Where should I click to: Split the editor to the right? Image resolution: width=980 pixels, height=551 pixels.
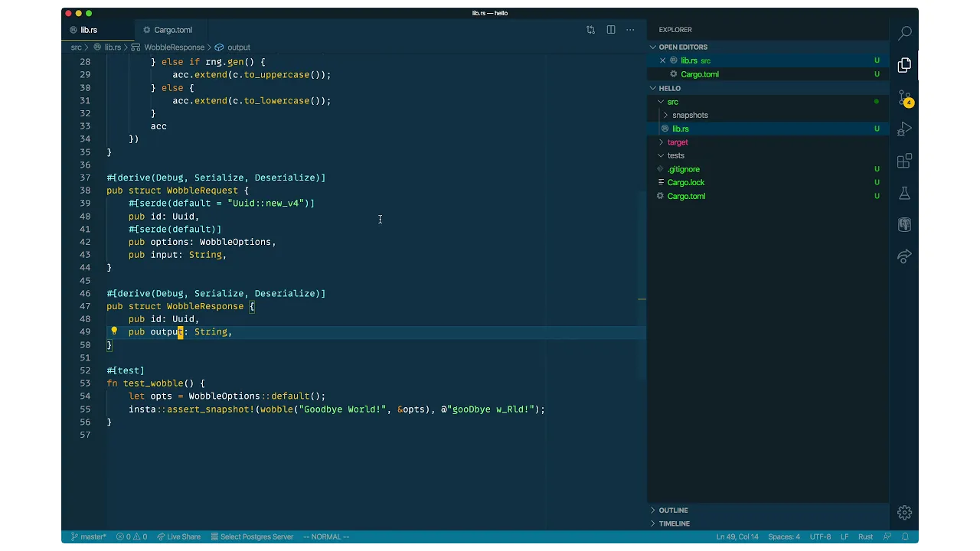click(611, 30)
